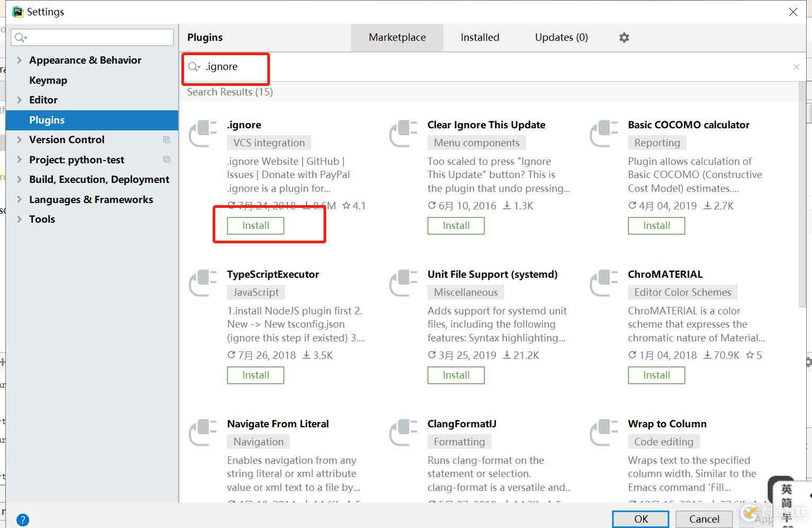Image resolution: width=812 pixels, height=528 pixels.
Task: Expand the Tools settings section
Action: coord(19,219)
